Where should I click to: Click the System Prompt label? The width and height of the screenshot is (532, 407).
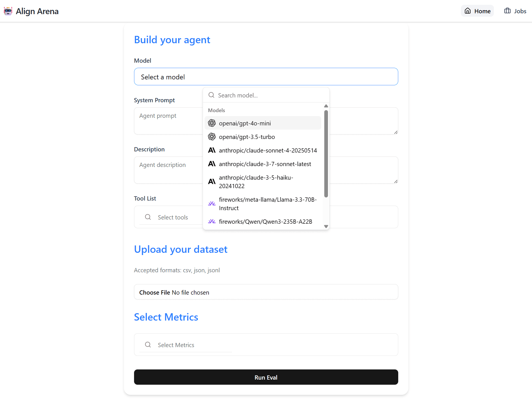(154, 100)
